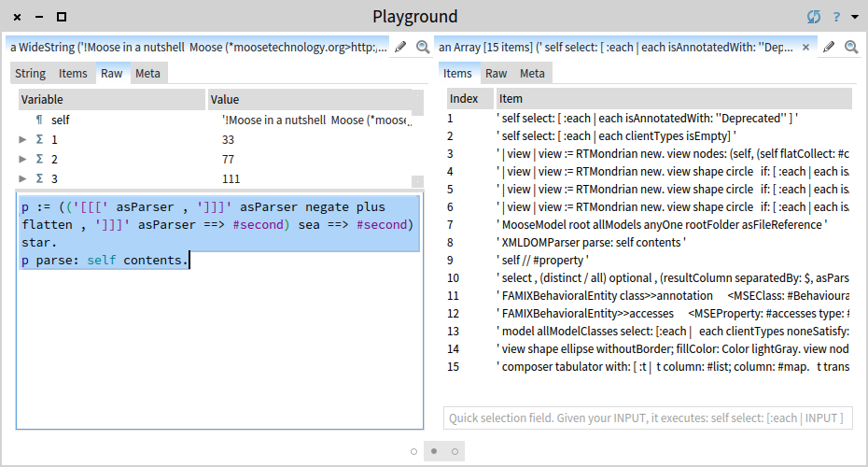The height and width of the screenshot is (467, 868).
Task: Click inside the code editor on 'p parse: self contents.'
Action: click(x=105, y=260)
